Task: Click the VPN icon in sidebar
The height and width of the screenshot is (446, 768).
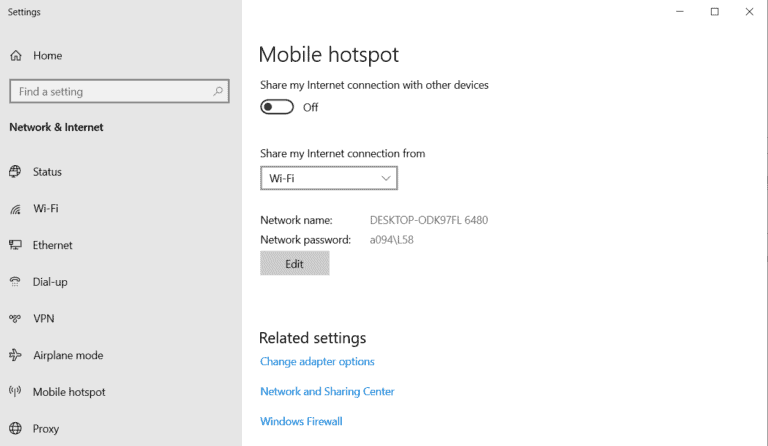Action: click(15, 319)
